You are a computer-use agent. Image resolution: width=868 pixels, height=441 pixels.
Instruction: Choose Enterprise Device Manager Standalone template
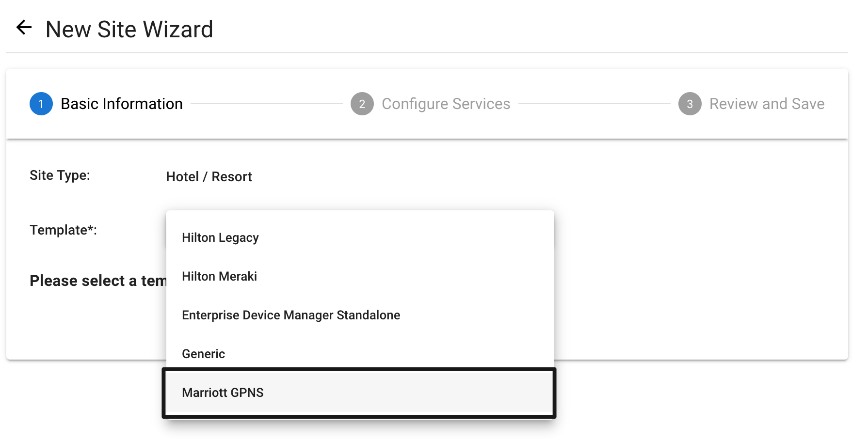(x=360, y=315)
